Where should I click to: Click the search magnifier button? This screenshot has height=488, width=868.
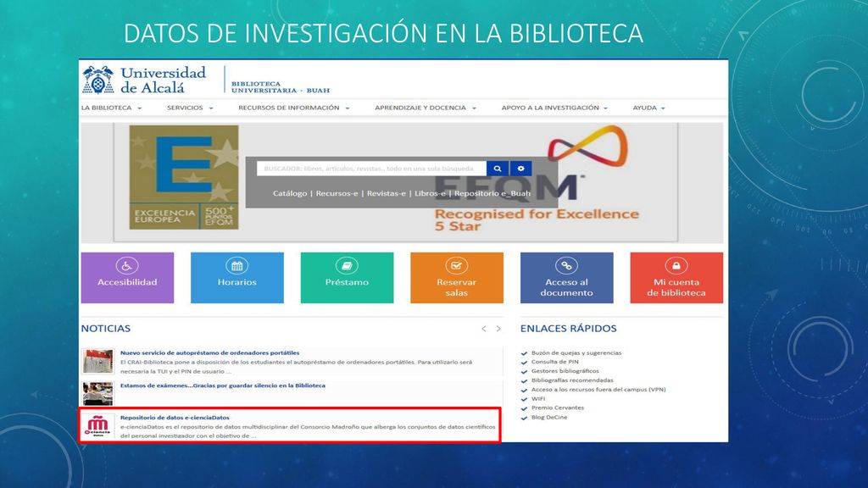pyautogui.click(x=498, y=169)
